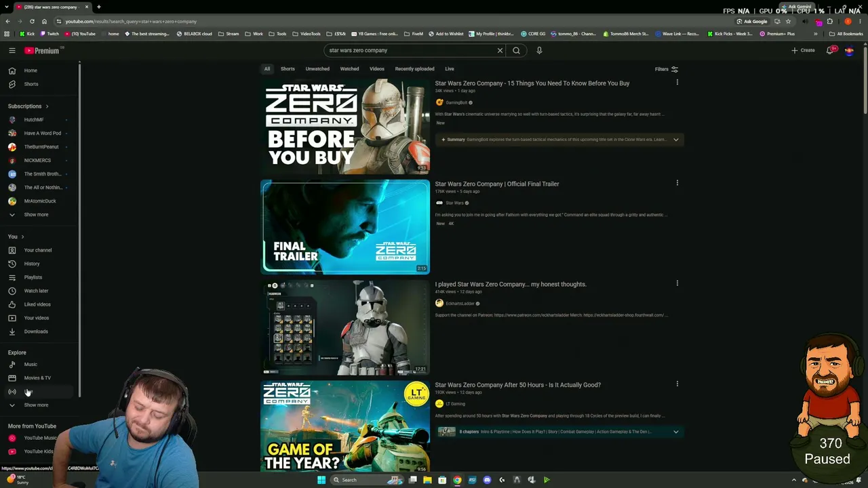Open more options for the 15 Things video
This screenshot has width=868, height=488.
click(x=677, y=83)
